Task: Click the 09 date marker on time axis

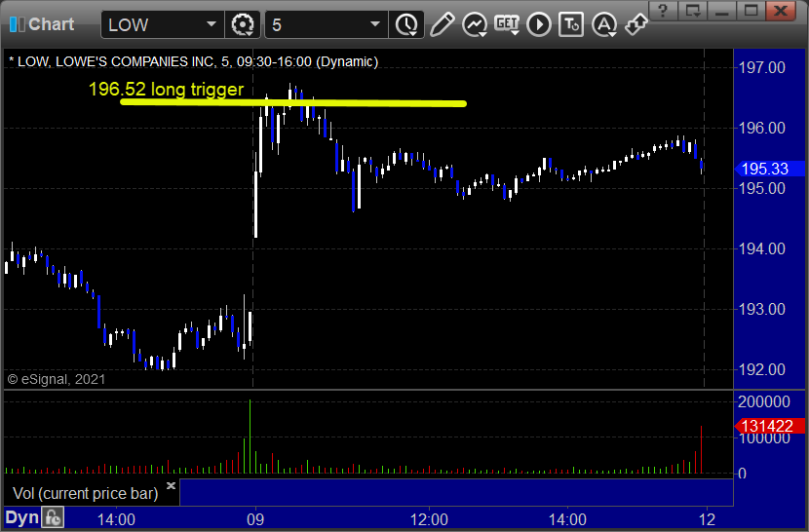Action: [254, 519]
